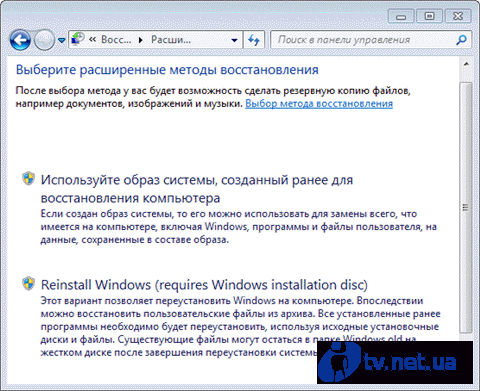This screenshot has width=480, height=391.
Task: Click the magnifier search icon
Action: click(x=461, y=40)
